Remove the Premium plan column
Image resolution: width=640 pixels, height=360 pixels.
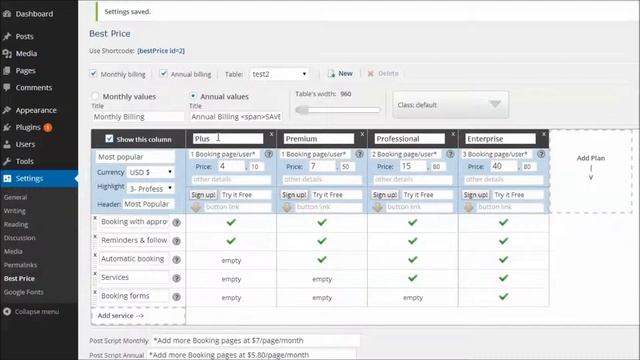coord(362,134)
